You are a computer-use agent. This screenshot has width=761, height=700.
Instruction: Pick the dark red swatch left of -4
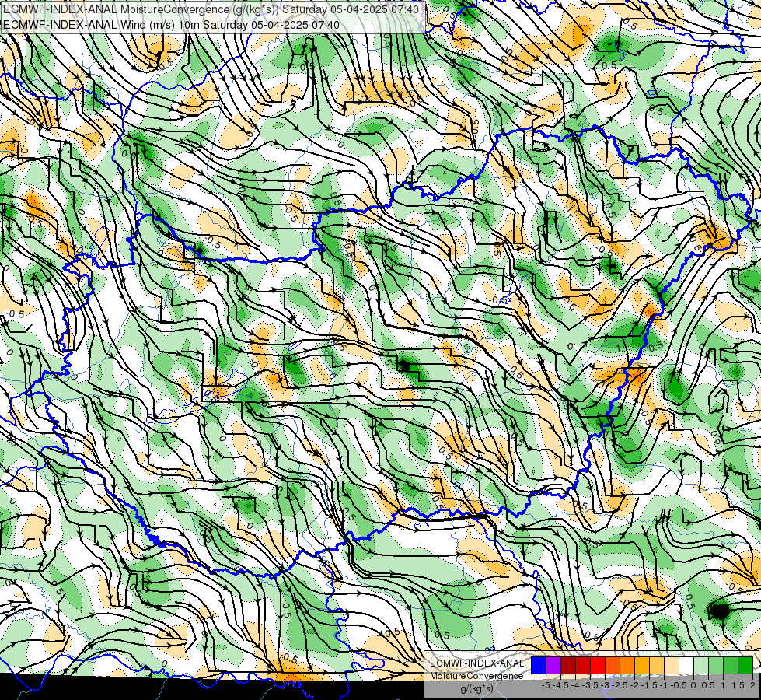pyautogui.click(x=568, y=665)
